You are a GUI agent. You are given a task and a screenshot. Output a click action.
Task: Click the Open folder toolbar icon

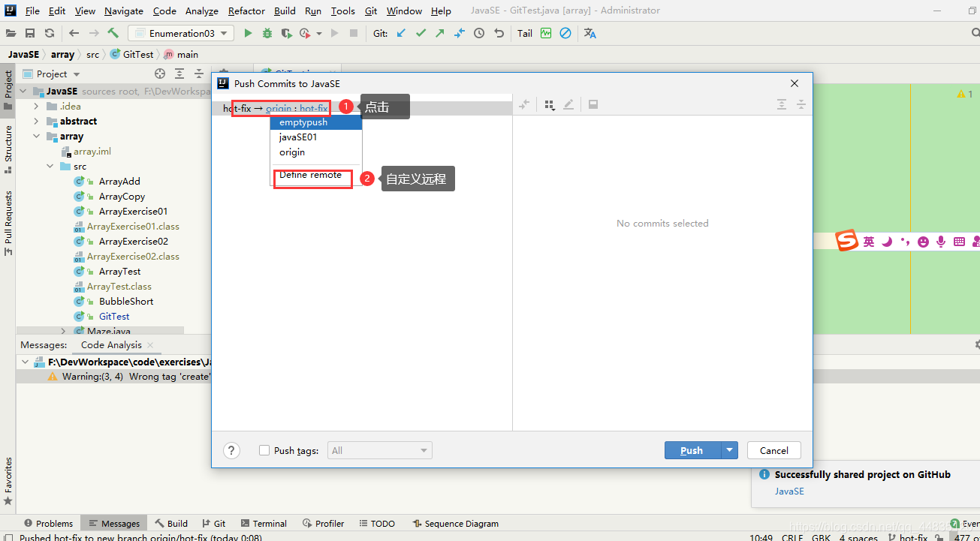click(x=11, y=33)
